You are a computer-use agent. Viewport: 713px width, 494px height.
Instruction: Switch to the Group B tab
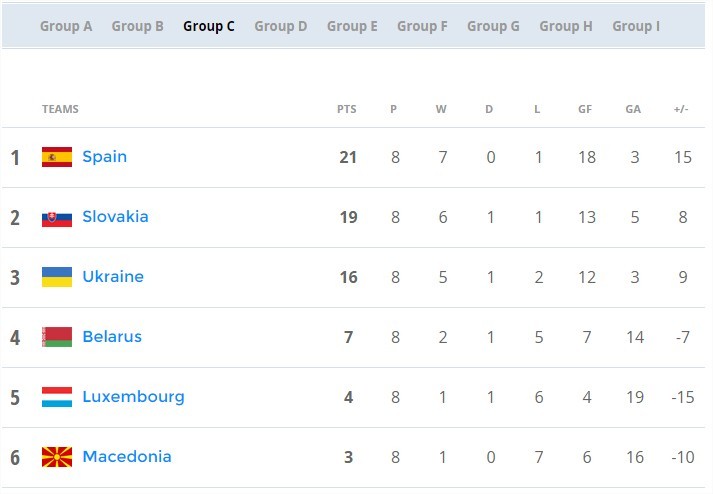(137, 26)
